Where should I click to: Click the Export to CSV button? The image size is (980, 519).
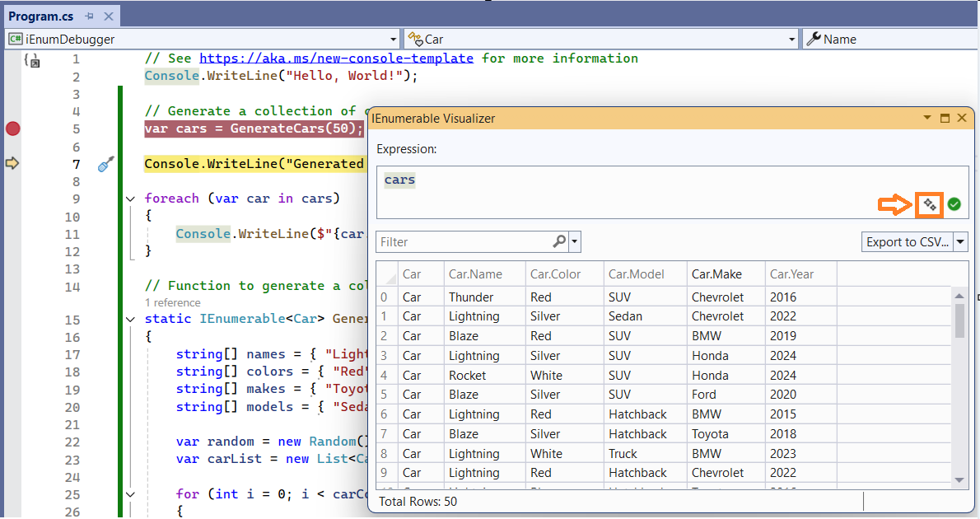[x=906, y=242]
